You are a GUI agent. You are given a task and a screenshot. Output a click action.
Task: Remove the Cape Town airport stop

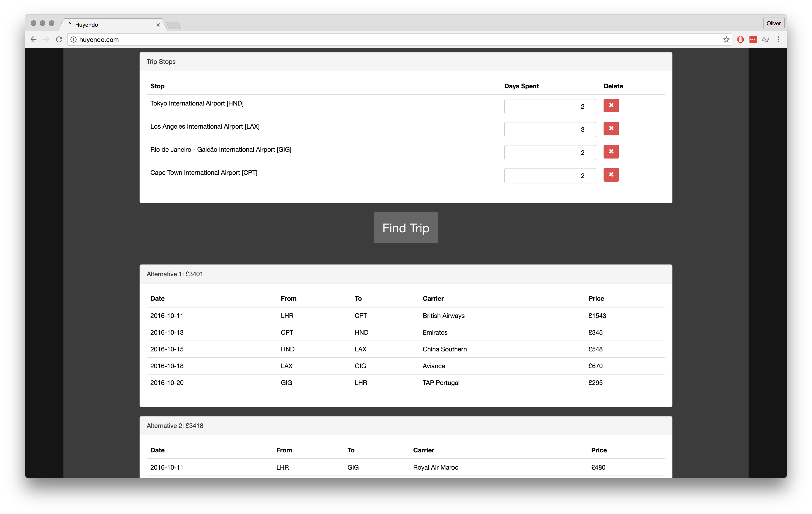click(x=611, y=175)
